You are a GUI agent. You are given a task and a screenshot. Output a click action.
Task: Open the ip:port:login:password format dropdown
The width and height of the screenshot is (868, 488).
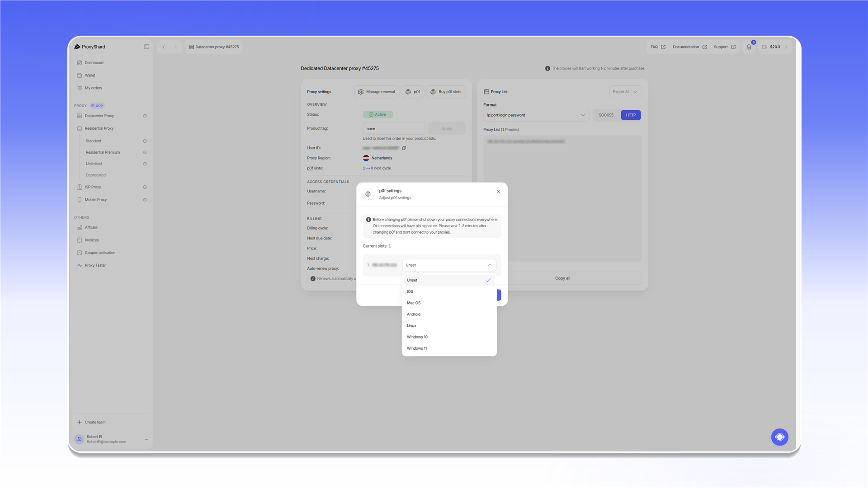[x=536, y=115]
